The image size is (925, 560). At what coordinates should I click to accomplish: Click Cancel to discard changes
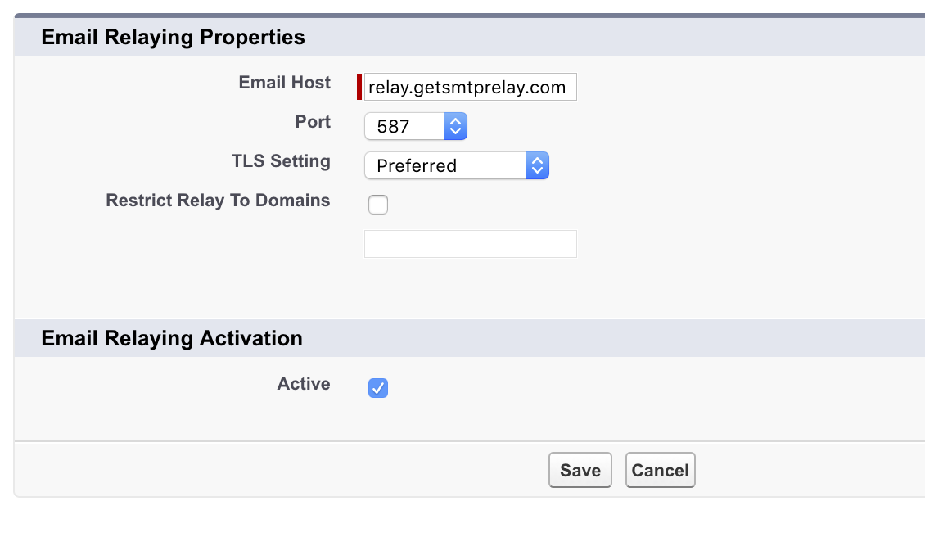click(660, 470)
